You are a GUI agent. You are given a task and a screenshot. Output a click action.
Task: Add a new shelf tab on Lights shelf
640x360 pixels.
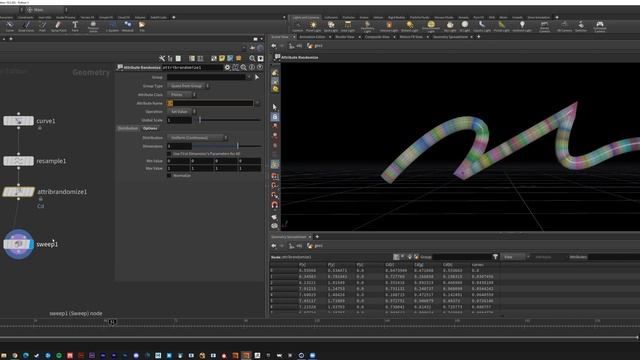557,18
